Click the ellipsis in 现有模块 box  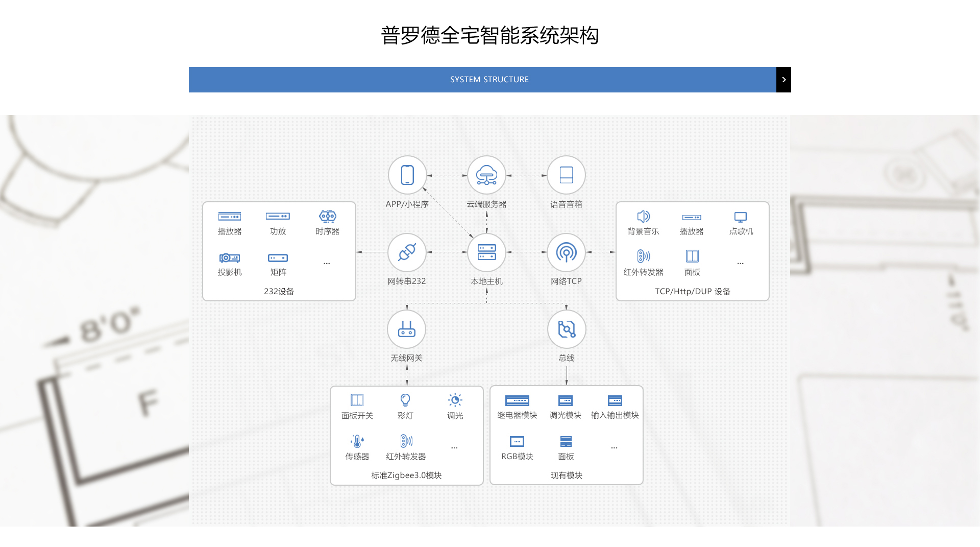pyautogui.click(x=614, y=448)
